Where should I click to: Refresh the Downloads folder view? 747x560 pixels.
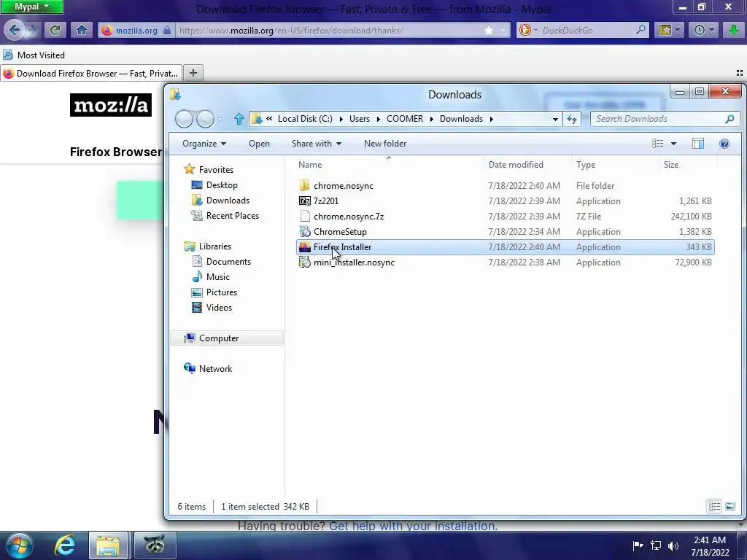(x=572, y=119)
